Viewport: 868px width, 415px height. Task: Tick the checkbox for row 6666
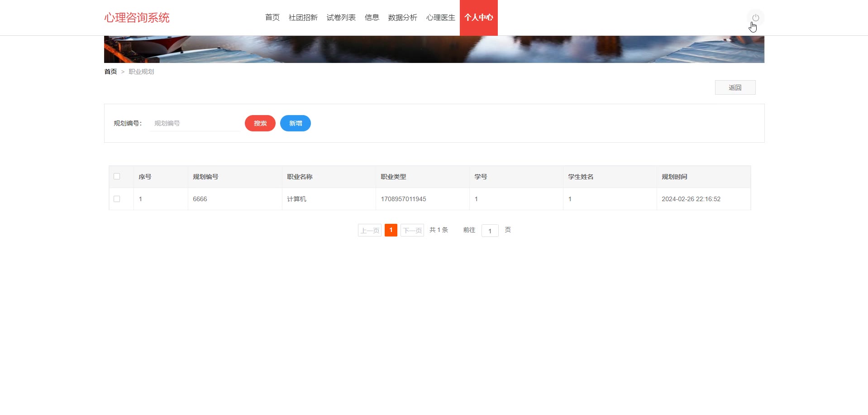tap(117, 199)
